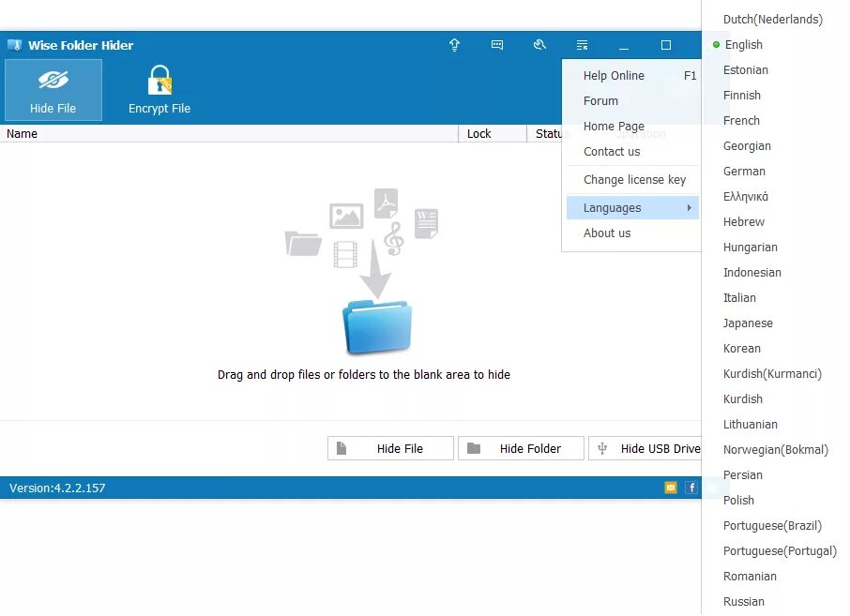Viewport: 850px width, 616px height.
Task: Click the upgrade arrow icon in title bar
Action: click(454, 45)
